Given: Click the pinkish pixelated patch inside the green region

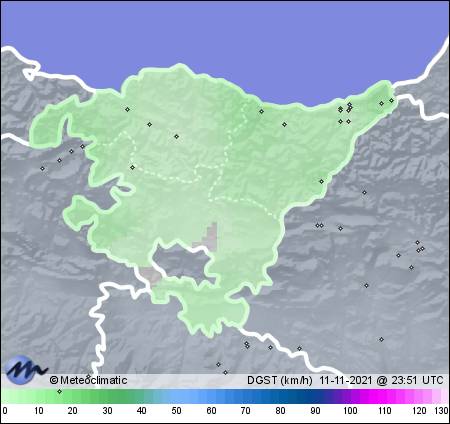Looking at the screenshot, I should [211, 236].
